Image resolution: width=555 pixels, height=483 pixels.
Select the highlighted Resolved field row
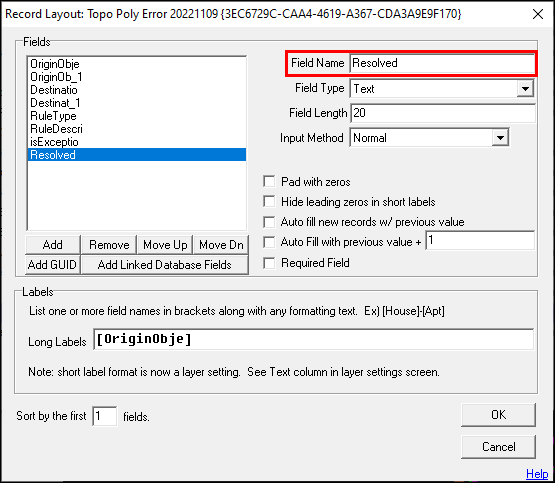pos(137,155)
